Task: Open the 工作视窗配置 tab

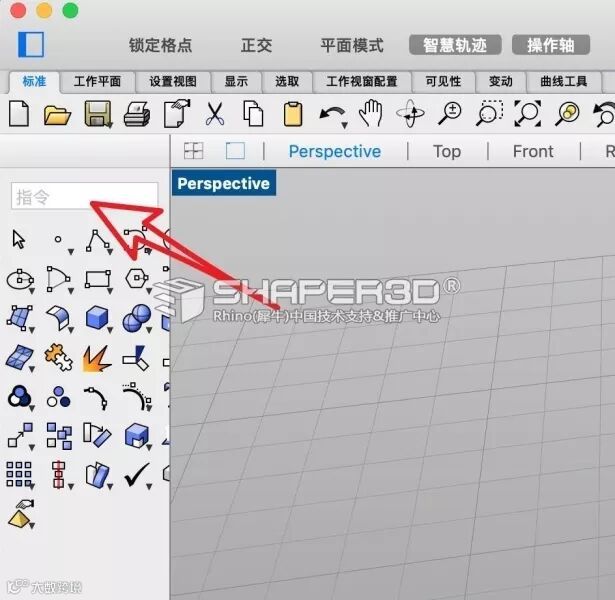Action: click(x=362, y=81)
